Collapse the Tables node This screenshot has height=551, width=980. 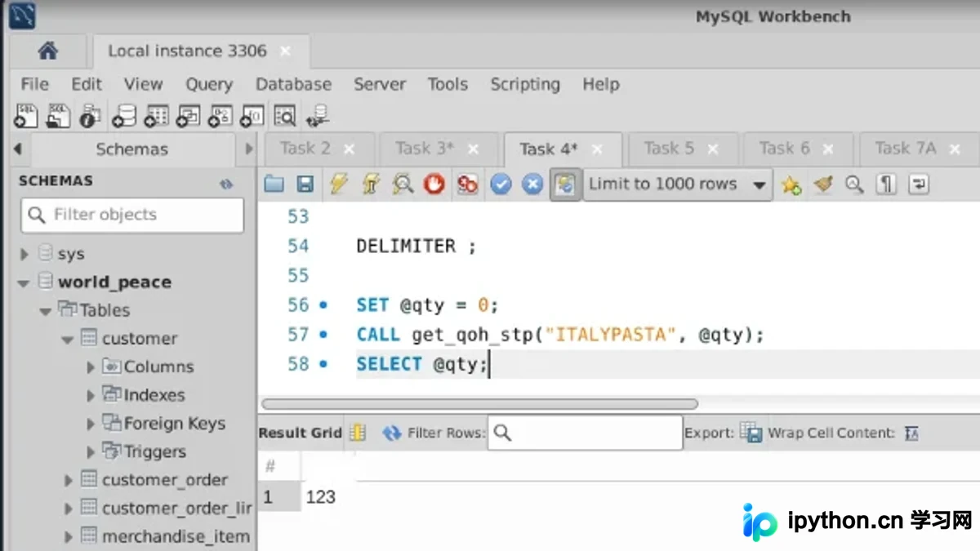(46, 311)
